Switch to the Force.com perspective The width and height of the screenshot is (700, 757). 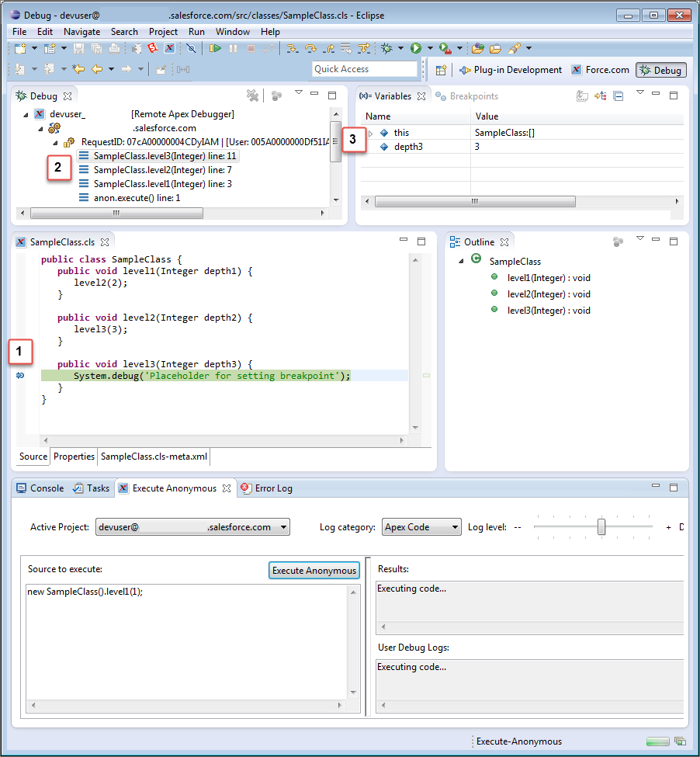click(x=600, y=70)
